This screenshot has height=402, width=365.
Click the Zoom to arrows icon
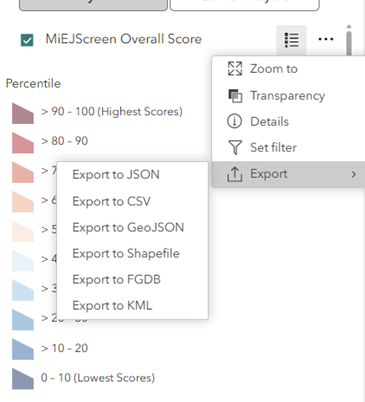235,69
